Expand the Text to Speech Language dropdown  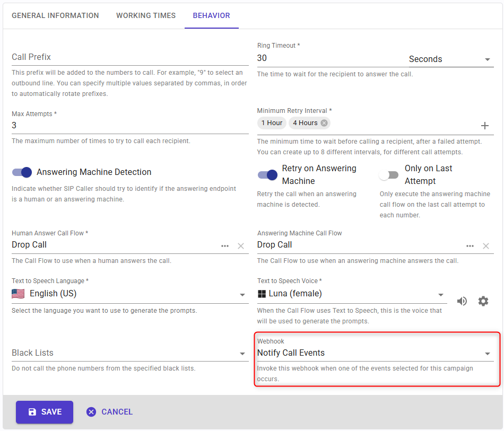tap(242, 295)
